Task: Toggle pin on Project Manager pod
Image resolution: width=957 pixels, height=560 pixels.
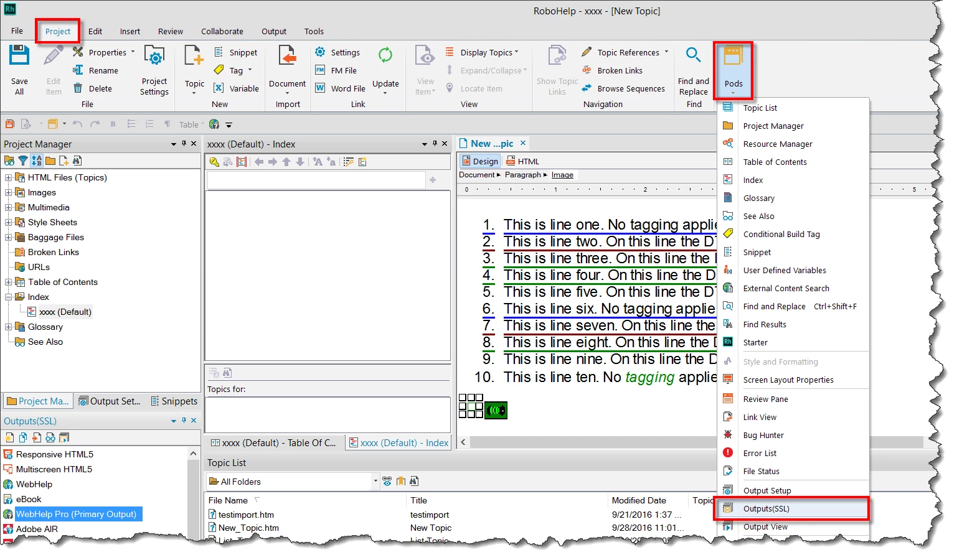Action: (184, 144)
